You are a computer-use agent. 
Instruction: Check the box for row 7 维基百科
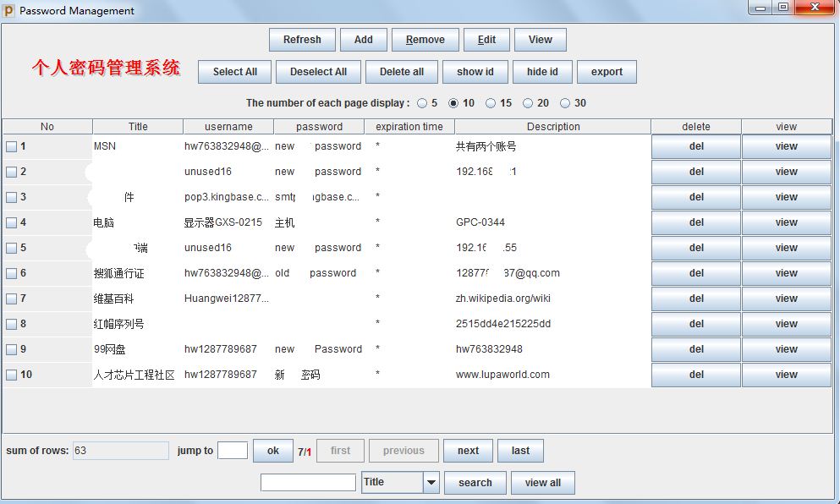(11, 299)
